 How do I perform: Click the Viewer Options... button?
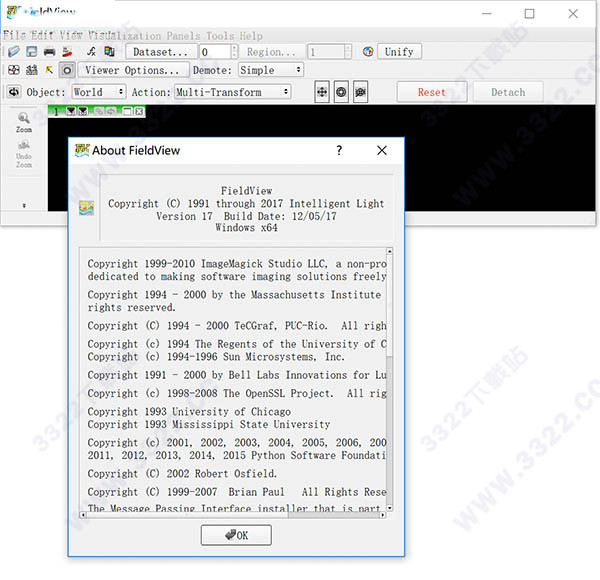coord(133,70)
